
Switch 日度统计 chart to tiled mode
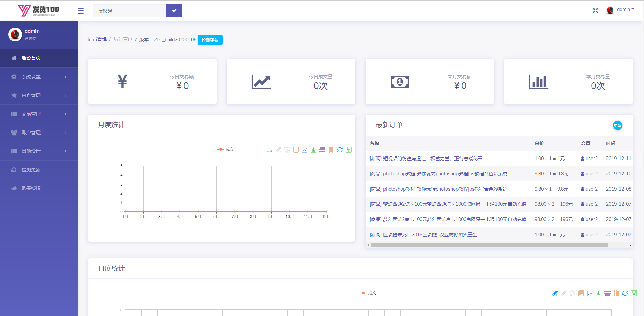pos(616,293)
